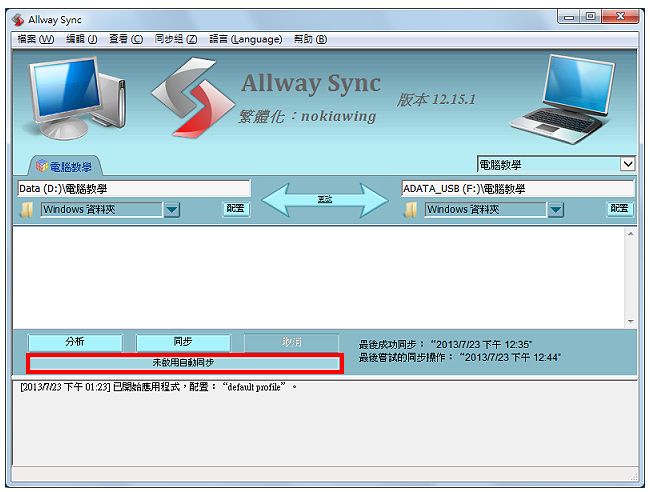Open the 編輯 (J) menu
The image size is (650, 492).
point(81,39)
